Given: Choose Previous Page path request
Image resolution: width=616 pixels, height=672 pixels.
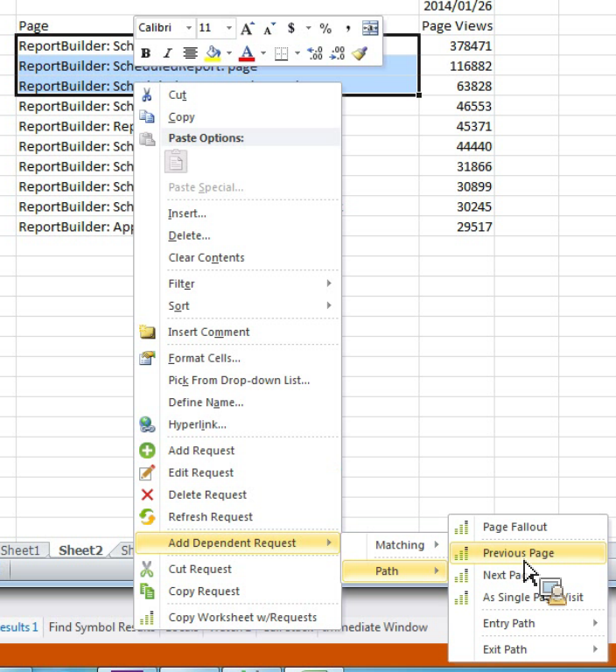Looking at the screenshot, I should [x=528, y=553].
